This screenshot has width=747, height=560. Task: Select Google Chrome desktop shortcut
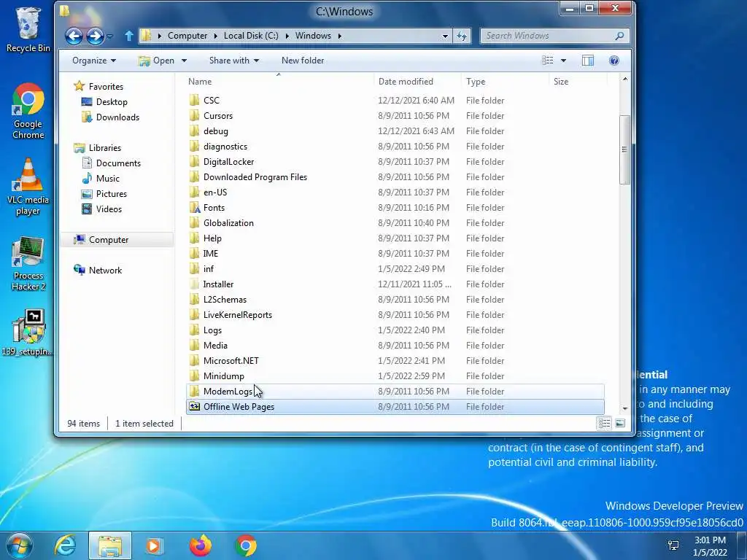click(28, 112)
